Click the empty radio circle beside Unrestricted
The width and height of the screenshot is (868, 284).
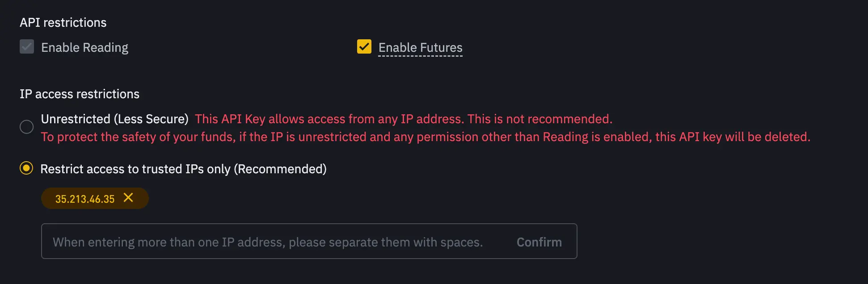pyautogui.click(x=26, y=127)
